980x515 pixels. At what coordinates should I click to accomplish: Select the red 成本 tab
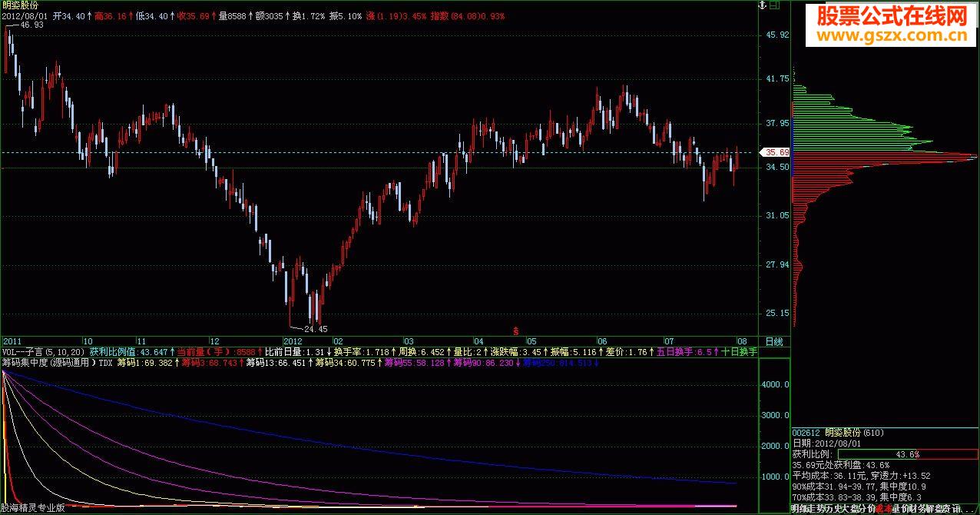[884, 508]
